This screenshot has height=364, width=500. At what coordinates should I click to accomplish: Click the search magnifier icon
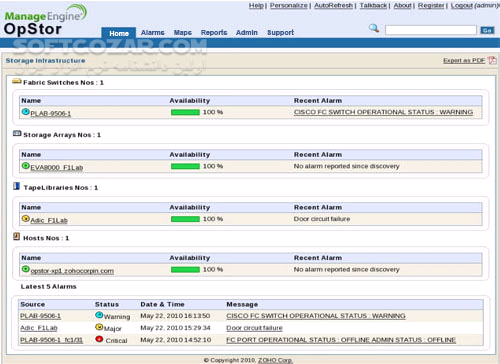[x=374, y=29]
